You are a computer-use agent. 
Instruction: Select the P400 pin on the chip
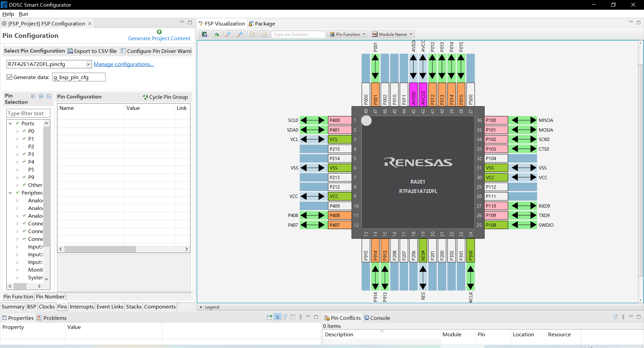339,120
